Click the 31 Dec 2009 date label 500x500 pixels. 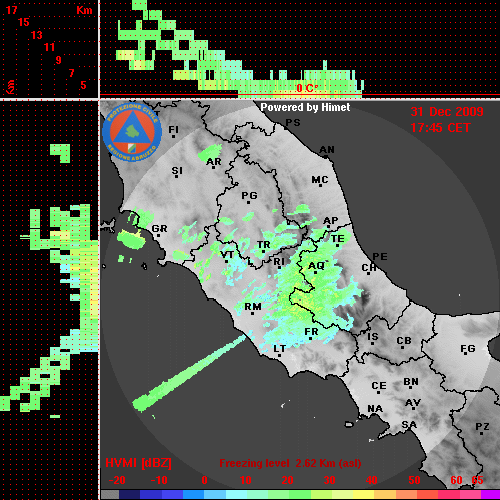pos(447,112)
